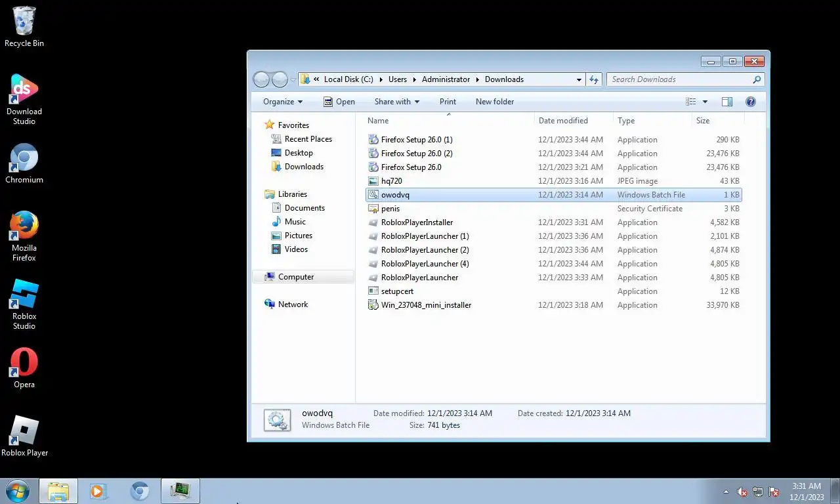Launch Download Studio desktop shortcut
The image size is (840, 504).
[24, 100]
